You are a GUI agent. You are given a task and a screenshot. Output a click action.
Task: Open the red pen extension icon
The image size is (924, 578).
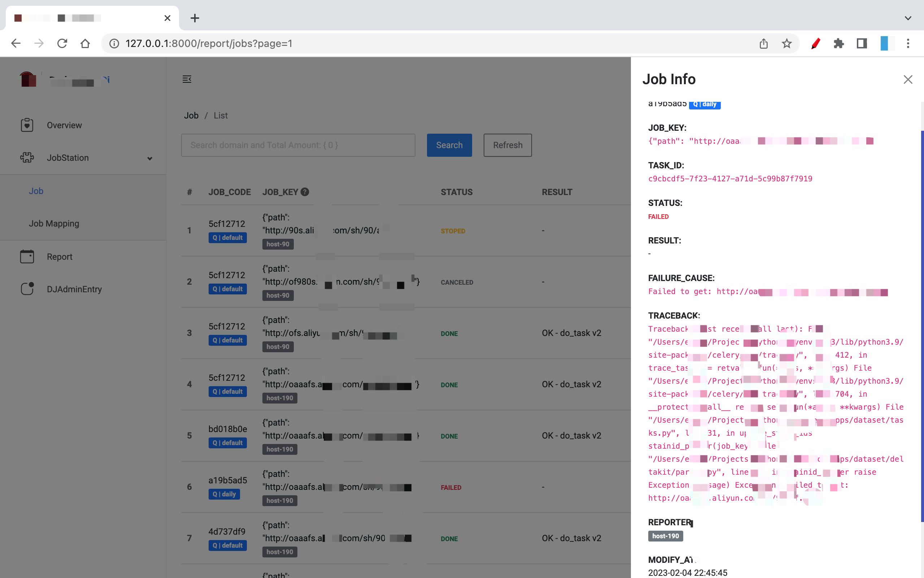pyautogui.click(x=815, y=44)
